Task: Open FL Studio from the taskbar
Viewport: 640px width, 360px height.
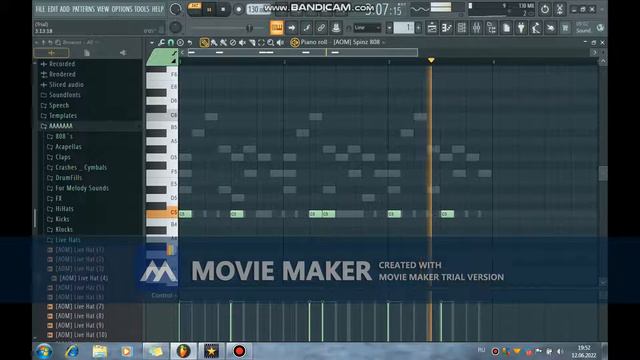Action: (183, 351)
